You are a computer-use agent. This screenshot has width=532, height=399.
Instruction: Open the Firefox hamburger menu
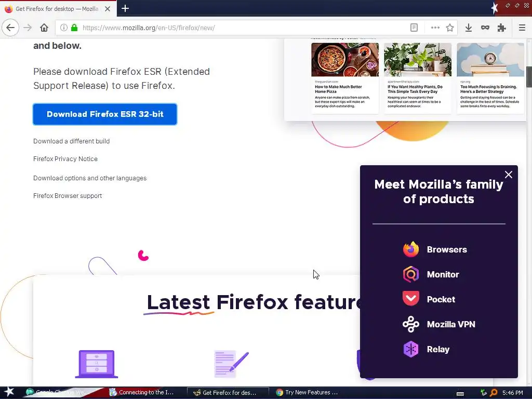[522, 28]
